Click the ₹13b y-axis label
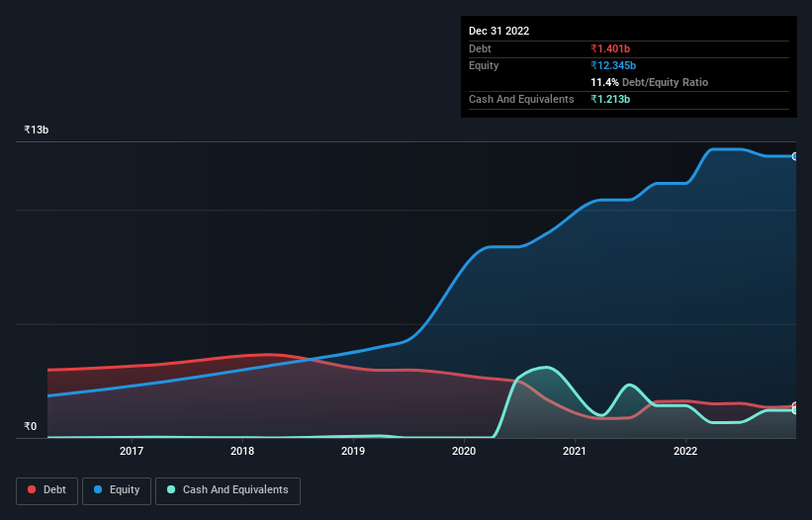This screenshot has width=812, height=520. [x=37, y=130]
